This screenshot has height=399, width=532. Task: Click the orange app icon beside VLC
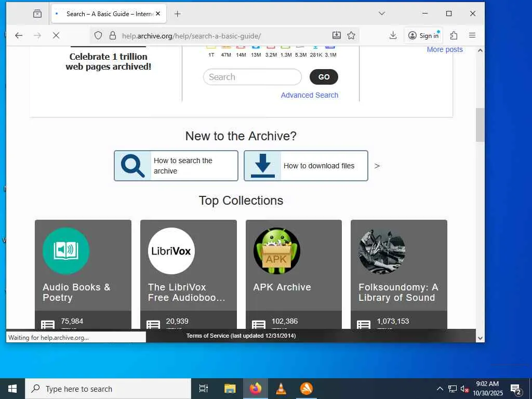[307, 389]
